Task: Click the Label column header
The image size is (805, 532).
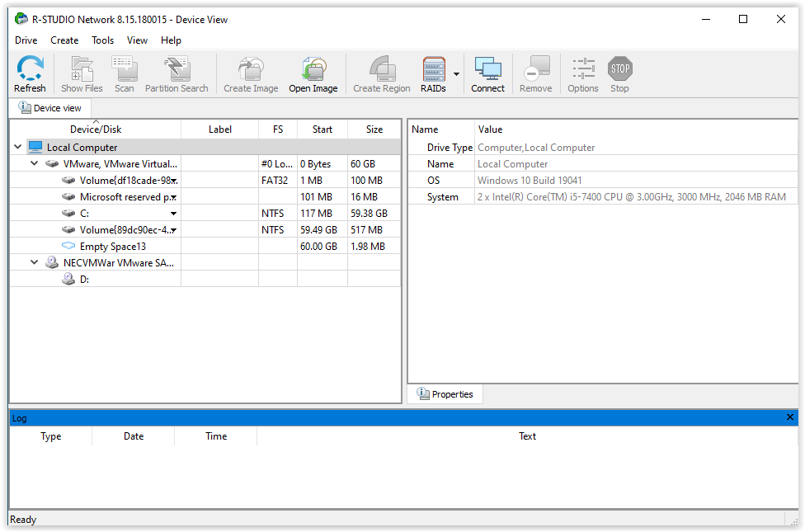Action: click(x=219, y=129)
